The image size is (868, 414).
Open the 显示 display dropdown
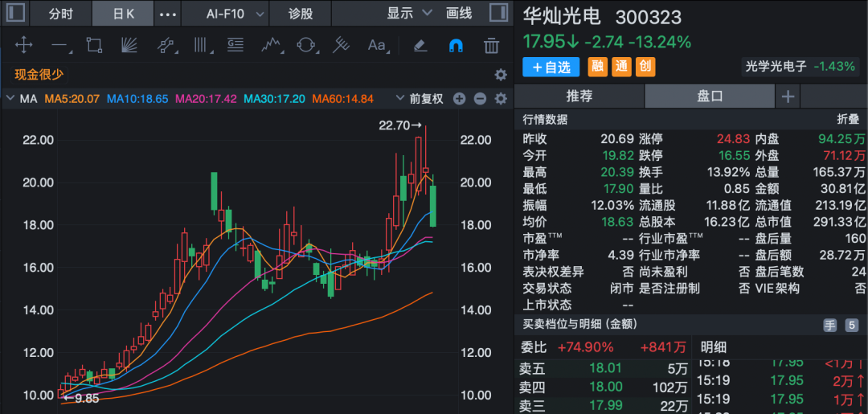409,14
